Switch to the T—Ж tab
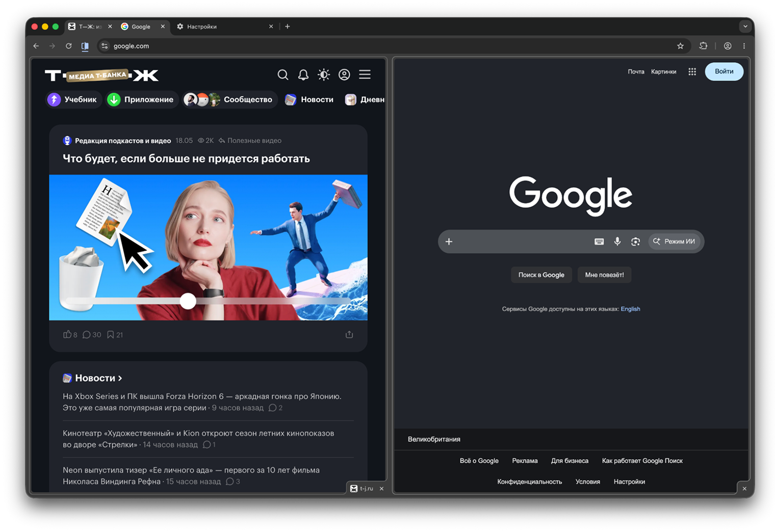The width and height of the screenshot is (775, 532). (x=90, y=26)
